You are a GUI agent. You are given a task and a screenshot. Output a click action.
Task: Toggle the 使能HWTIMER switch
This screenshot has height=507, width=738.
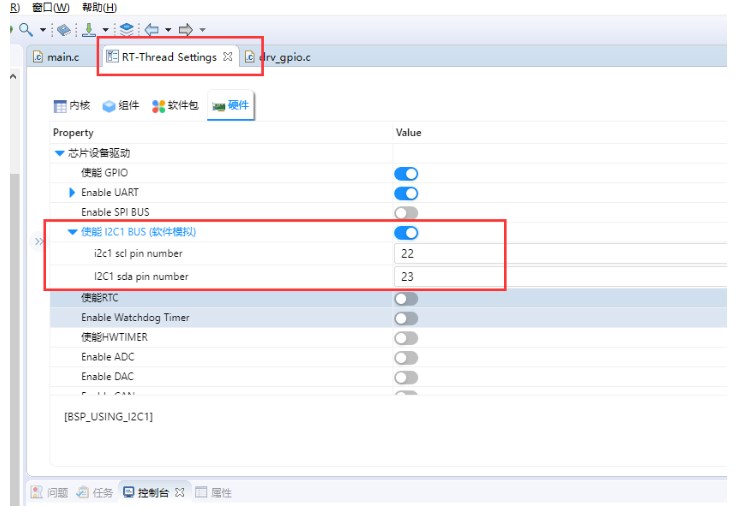[406, 338]
